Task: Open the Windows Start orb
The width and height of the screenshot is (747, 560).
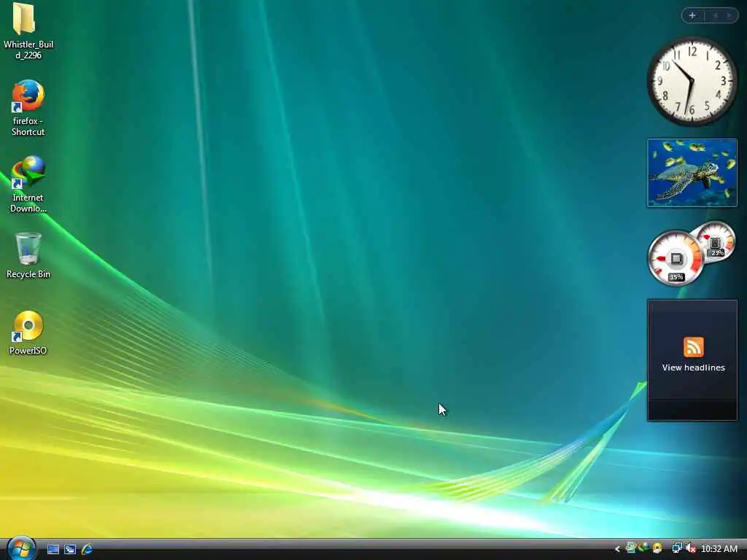Action: coord(20,548)
